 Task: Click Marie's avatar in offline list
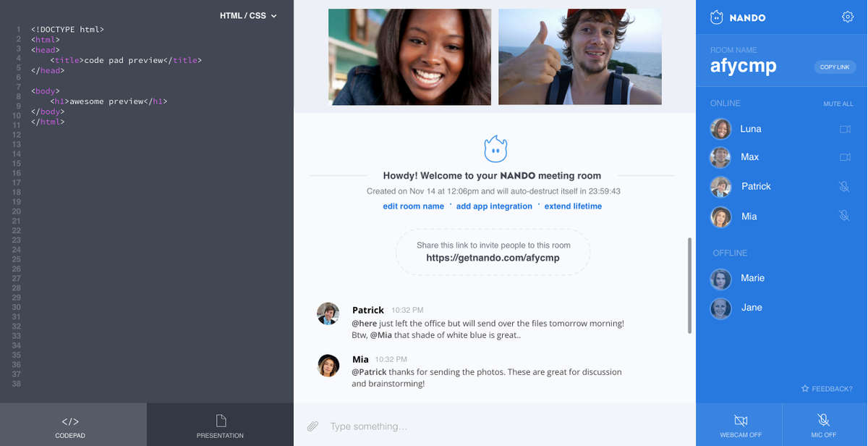click(720, 279)
